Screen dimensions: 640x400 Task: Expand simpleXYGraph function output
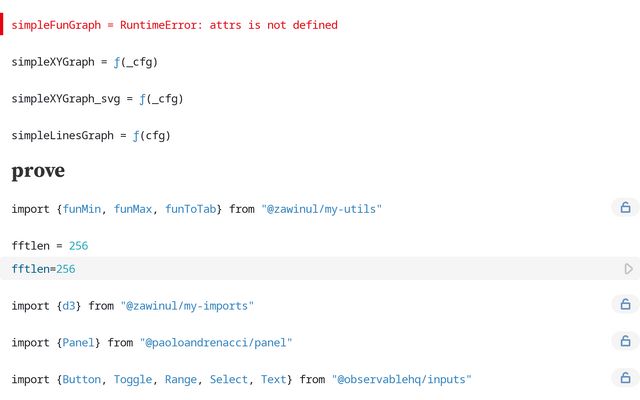tap(136, 62)
